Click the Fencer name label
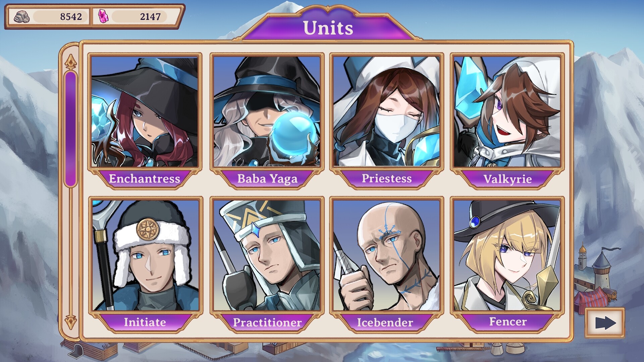The image size is (644, 362). 508,322
